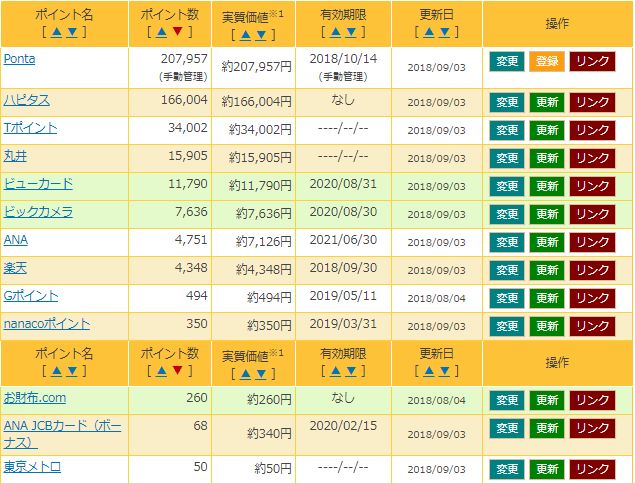Click リンク button in the ビックカメラ row

click(592, 214)
